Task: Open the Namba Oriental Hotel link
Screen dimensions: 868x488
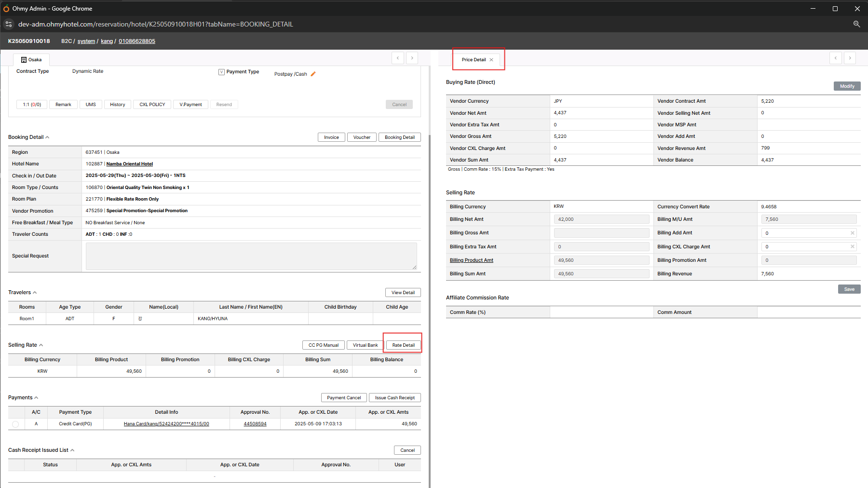Action: pyautogui.click(x=129, y=164)
